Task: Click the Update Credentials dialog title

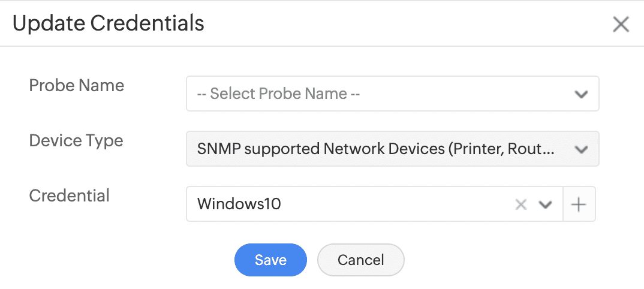Action: [109, 24]
